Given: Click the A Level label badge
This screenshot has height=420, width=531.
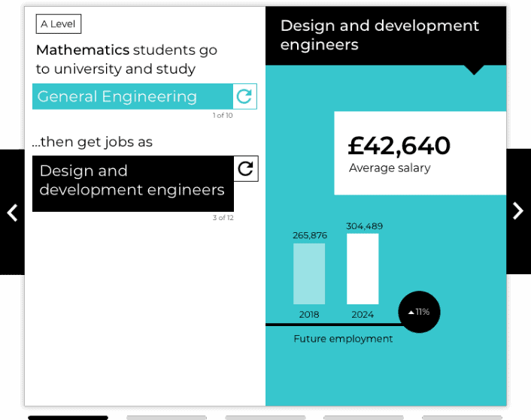Looking at the screenshot, I should tap(59, 24).
